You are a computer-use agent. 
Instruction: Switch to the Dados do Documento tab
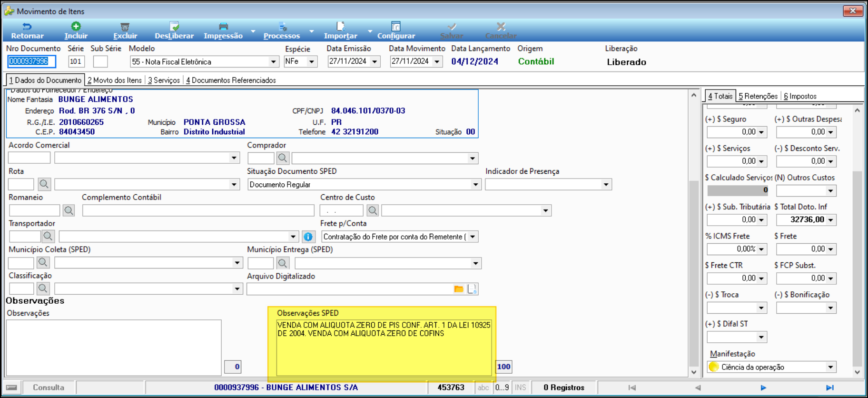pyautogui.click(x=45, y=80)
